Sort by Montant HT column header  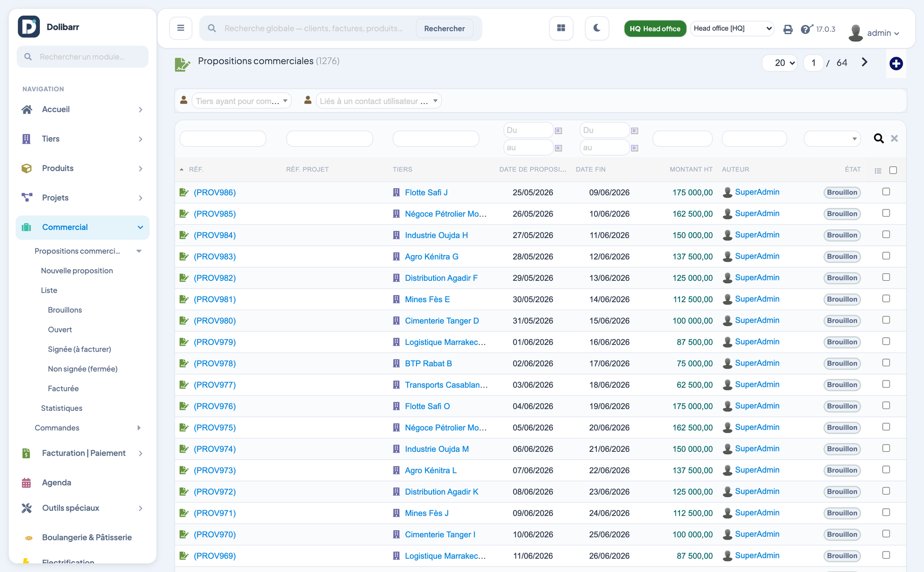tap(691, 170)
